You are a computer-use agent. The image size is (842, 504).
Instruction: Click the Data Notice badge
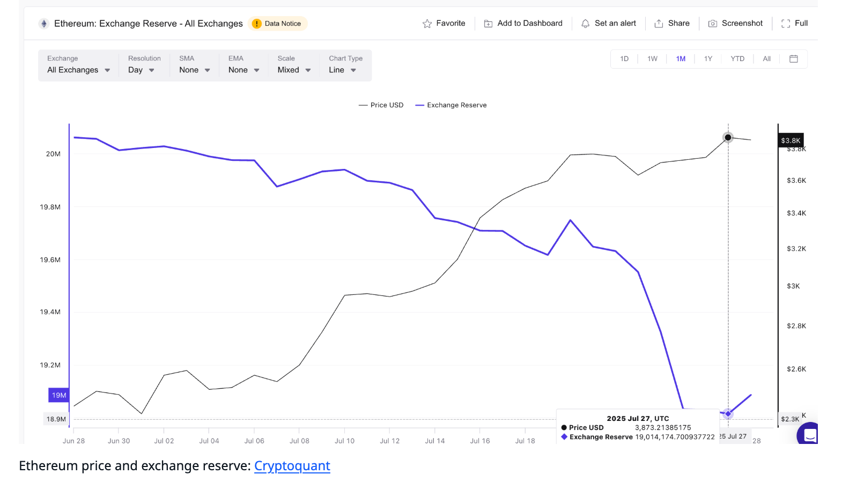click(x=278, y=24)
